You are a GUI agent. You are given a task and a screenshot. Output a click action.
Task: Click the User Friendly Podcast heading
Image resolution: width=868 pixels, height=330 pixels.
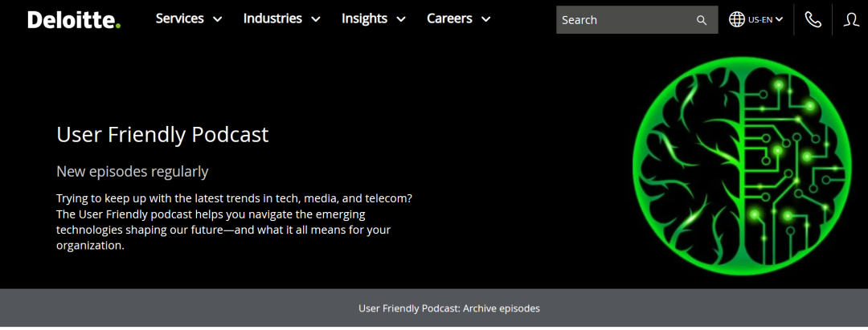coord(162,134)
